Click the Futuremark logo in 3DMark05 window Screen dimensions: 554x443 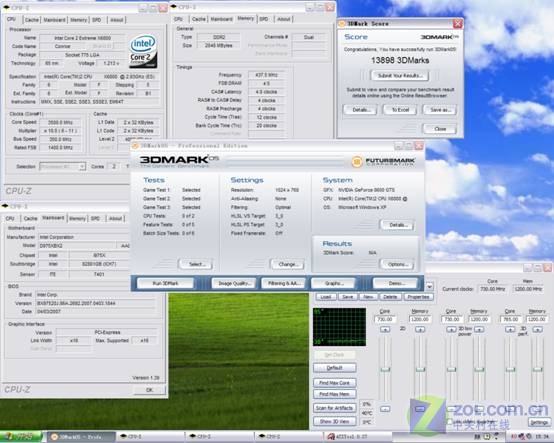[x=383, y=162]
